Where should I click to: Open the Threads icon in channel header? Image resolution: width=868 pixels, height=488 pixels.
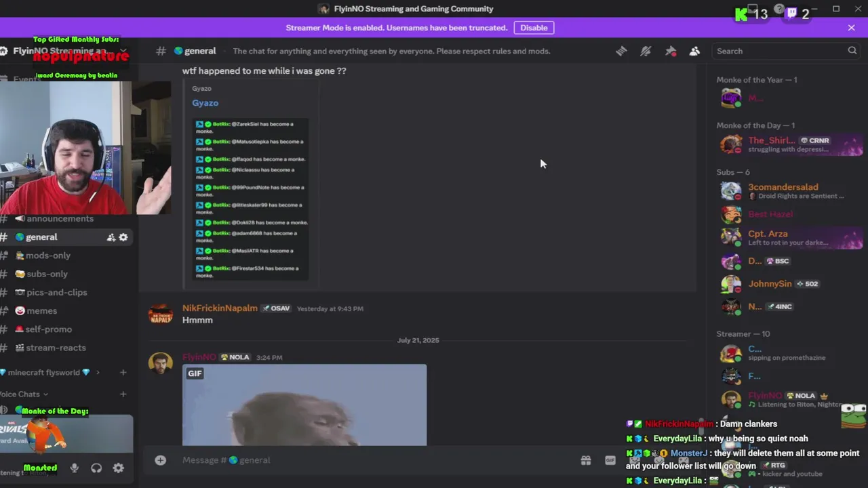[x=621, y=51]
